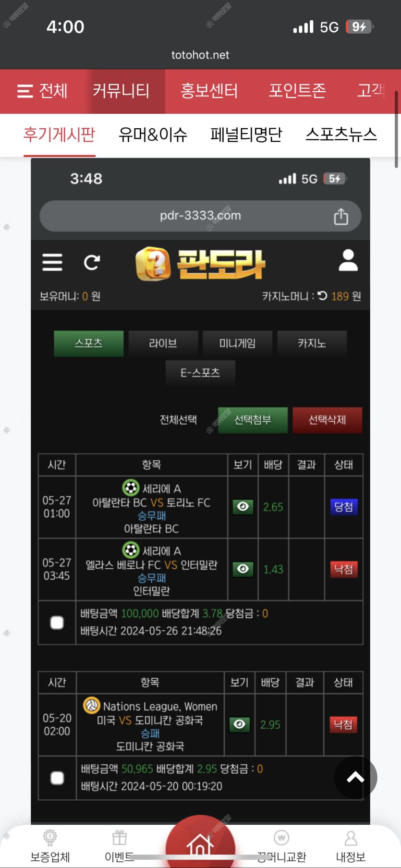Select the 스포츠 category tab

pos(89,343)
